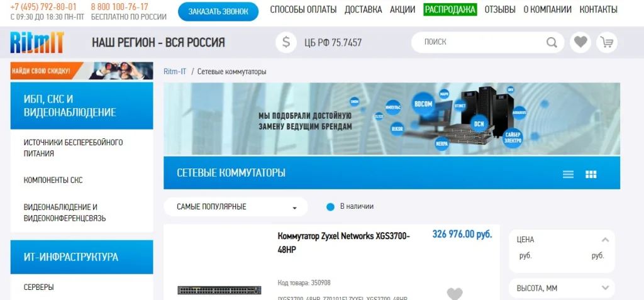Open the currency dollar icon

[286, 42]
